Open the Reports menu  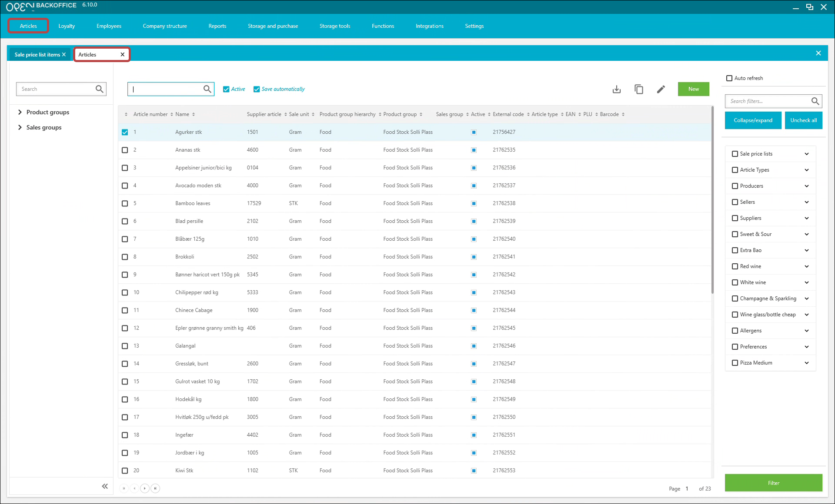pyautogui.click(x=217, y=26)
